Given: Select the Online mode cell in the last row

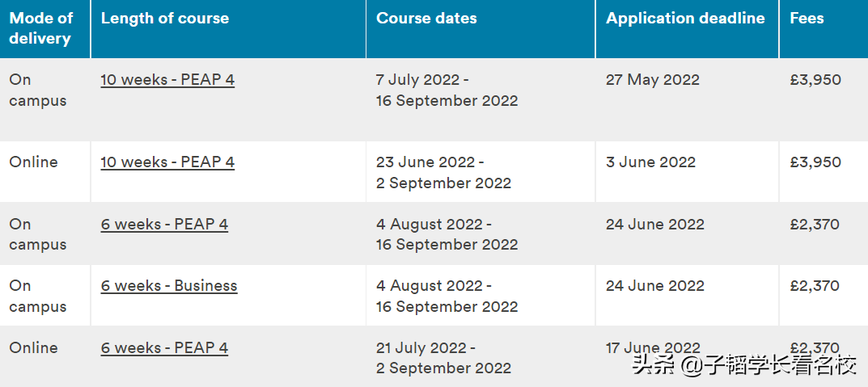Looking at the screenshot, I should pos(33,348).
